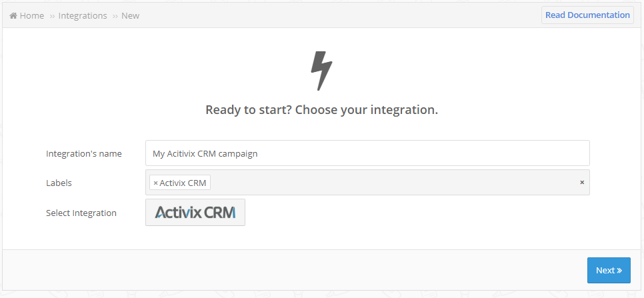
Task: Go to the Home breadcrumb text link
Action: pos(31,15)
